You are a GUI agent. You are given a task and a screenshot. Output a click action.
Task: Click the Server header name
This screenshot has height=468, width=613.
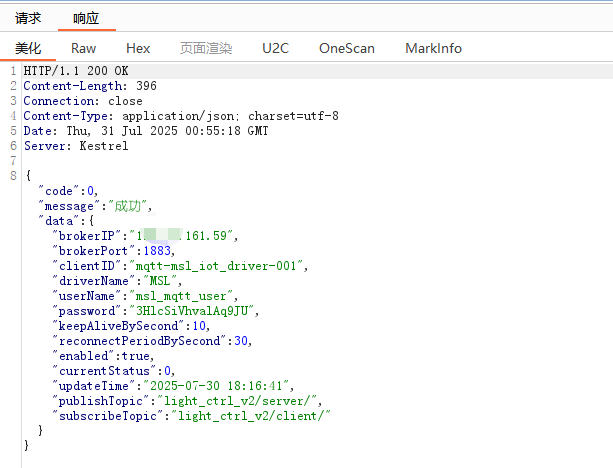47,146
